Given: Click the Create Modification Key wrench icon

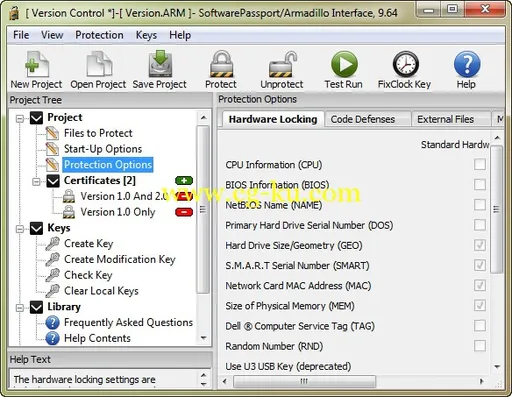Looking at the screenshot, I should [x=52, y=259].
